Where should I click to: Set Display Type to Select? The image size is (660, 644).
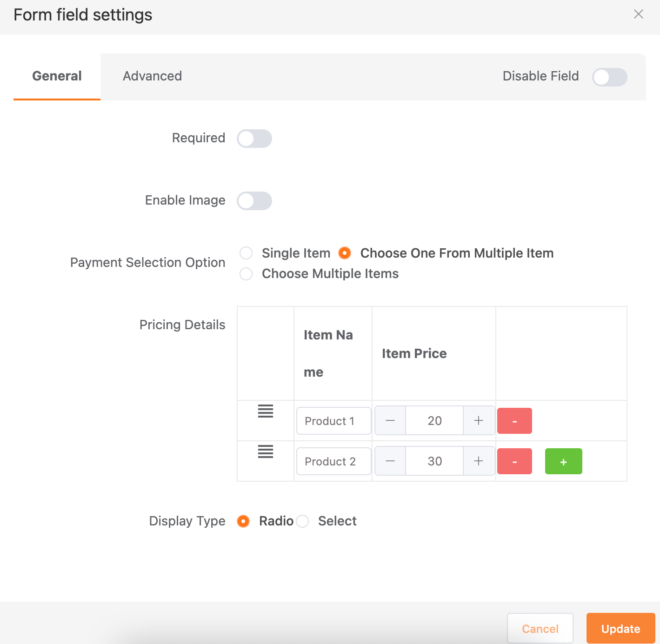coord(303,521)
